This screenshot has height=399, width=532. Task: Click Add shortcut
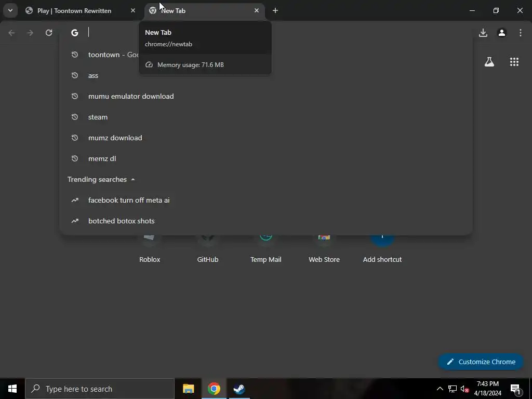382,249
